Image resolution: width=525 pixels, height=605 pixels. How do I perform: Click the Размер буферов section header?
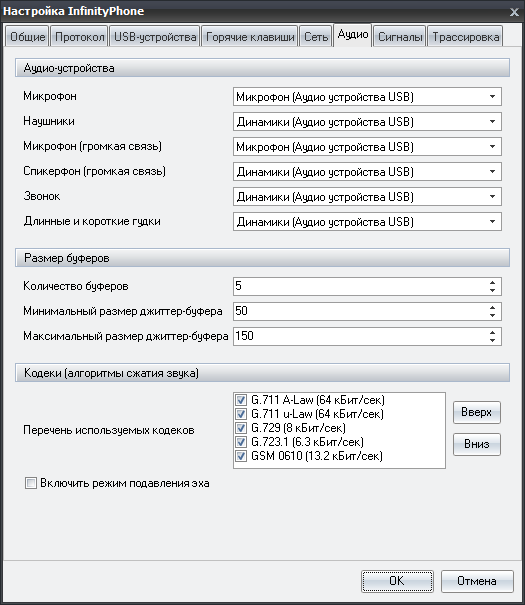[x=262, y=258]
